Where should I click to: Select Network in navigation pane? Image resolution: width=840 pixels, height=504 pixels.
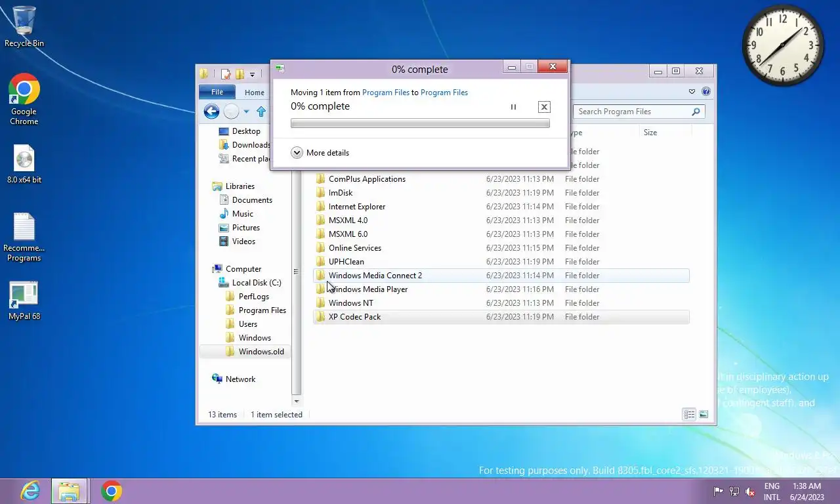[x=234, y=379]
